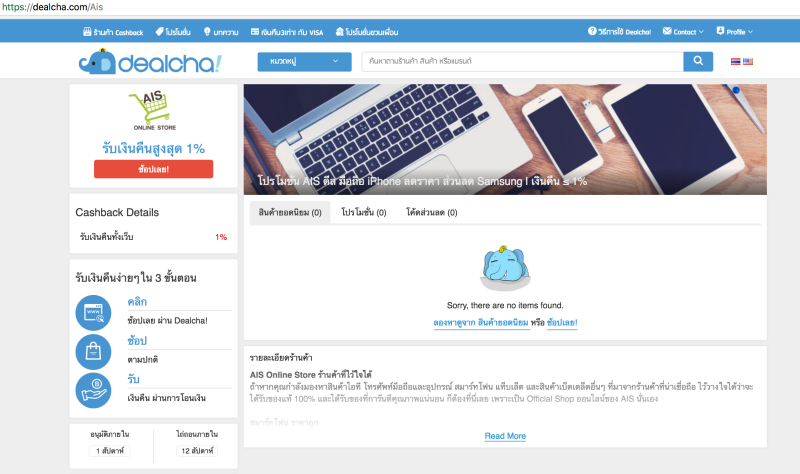Viewport: 800px width, 474px height.
Task: Open the โค้ดส่วนลด (0) tab
Action: [432, 212]
